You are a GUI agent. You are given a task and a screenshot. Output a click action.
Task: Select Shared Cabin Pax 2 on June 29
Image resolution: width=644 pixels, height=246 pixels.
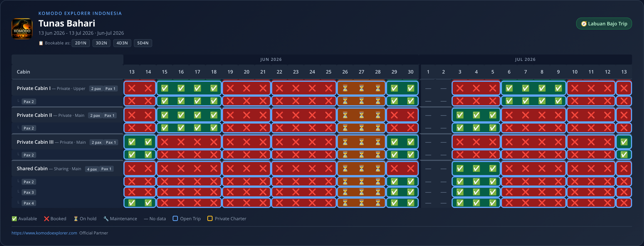394,181
